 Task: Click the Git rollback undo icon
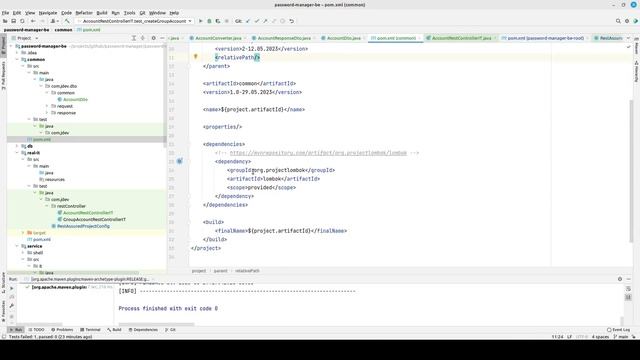[x=291, y=21]
